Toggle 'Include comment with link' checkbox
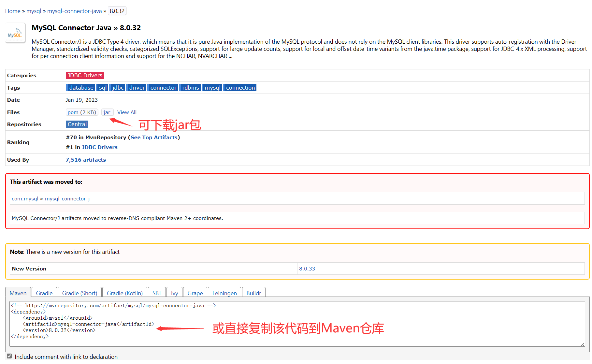The width and height of the screenshot is (592, 364). pos(9,356)
